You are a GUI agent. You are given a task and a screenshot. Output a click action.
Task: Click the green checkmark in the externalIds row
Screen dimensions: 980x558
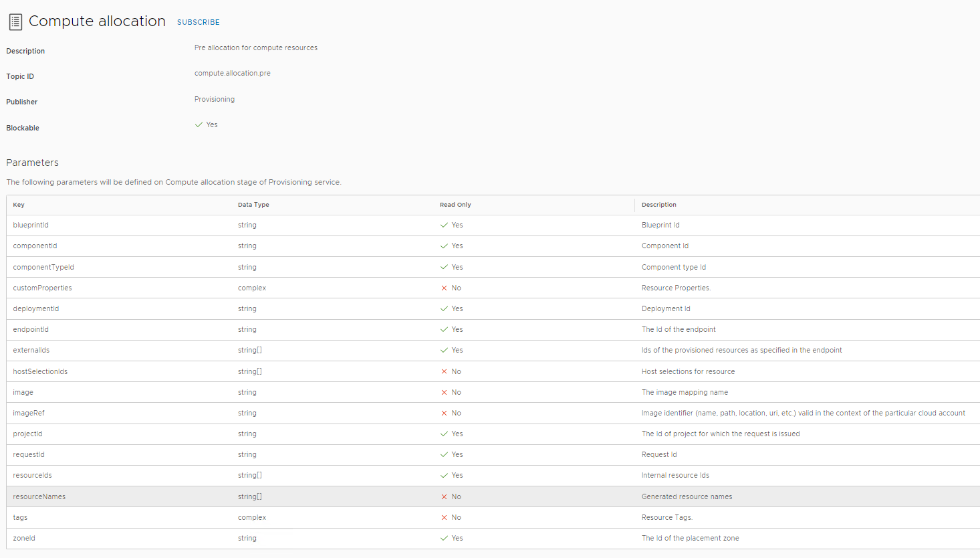click(443, 350)
